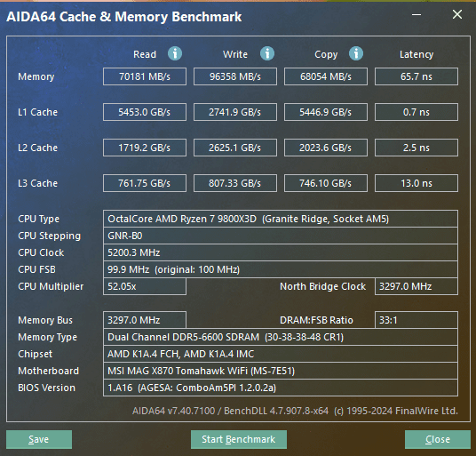Select the L2 Cache Copy value field
476x456 pixels.
(326, 148)
